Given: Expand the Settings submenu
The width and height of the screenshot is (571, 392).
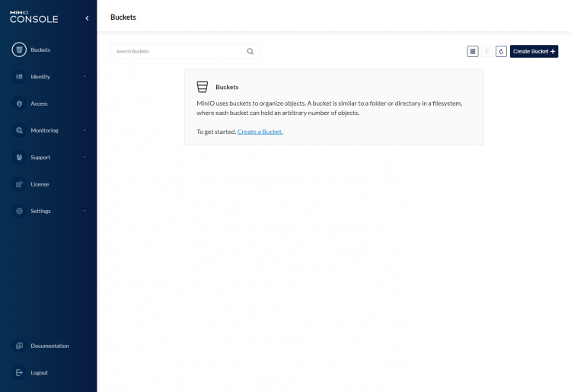Looking at the screenshot, I should 84,211.
